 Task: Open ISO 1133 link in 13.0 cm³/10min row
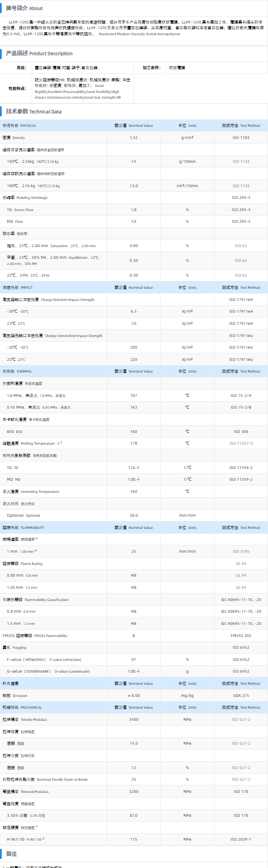[x=241, y=186]
